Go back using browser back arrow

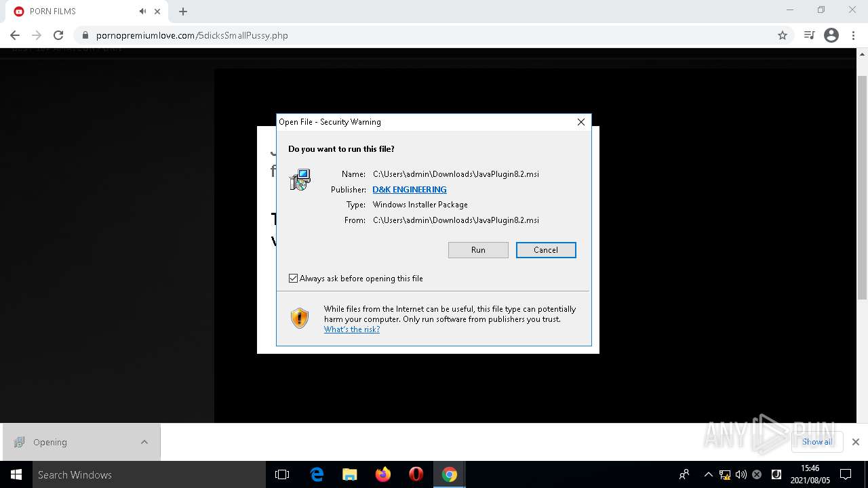coord(15,35)
